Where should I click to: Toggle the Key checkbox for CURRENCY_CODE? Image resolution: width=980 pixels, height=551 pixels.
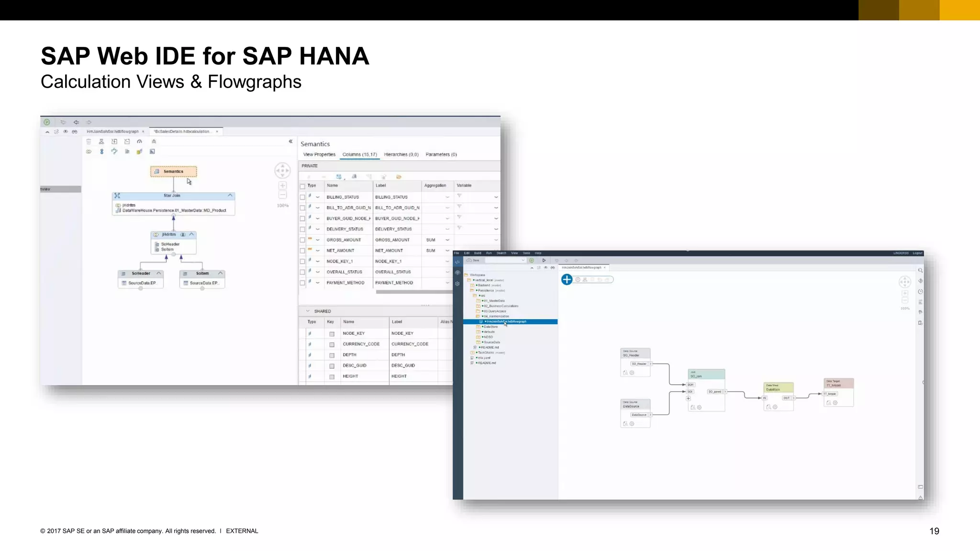click(x=332, y=344)
